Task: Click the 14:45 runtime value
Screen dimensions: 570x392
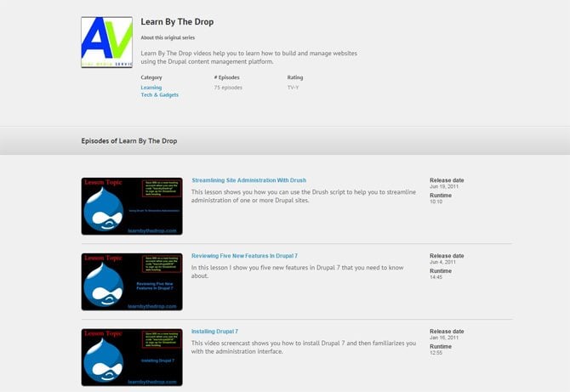Action: click(x=436, y=277)
